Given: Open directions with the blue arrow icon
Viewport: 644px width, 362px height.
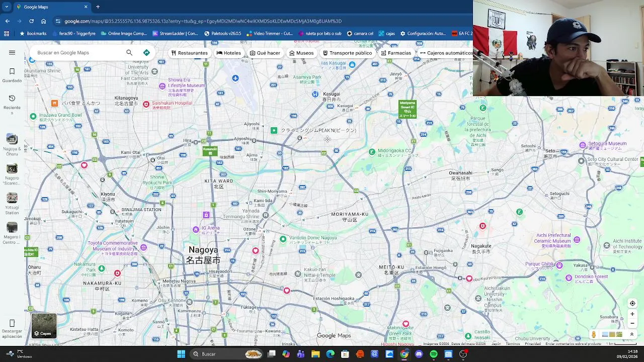Looking at the screenshot, I should click(146, 52).
